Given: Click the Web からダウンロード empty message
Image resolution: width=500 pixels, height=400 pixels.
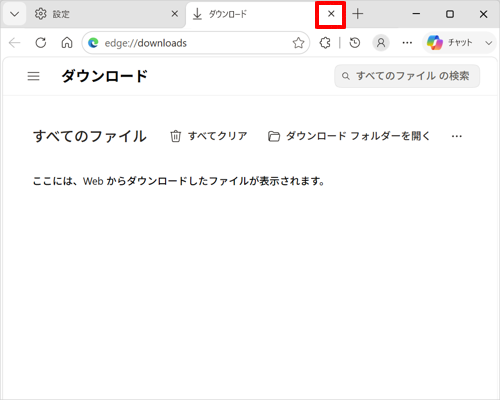Looking at the screenshot, I should pos(179,181).
